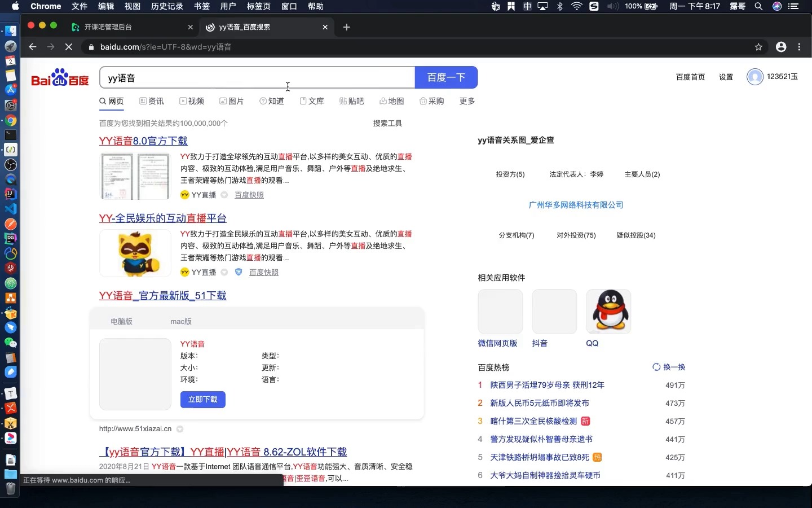Click 投资方(5) in relation chart
812x508 pixels.
(510, 174)
